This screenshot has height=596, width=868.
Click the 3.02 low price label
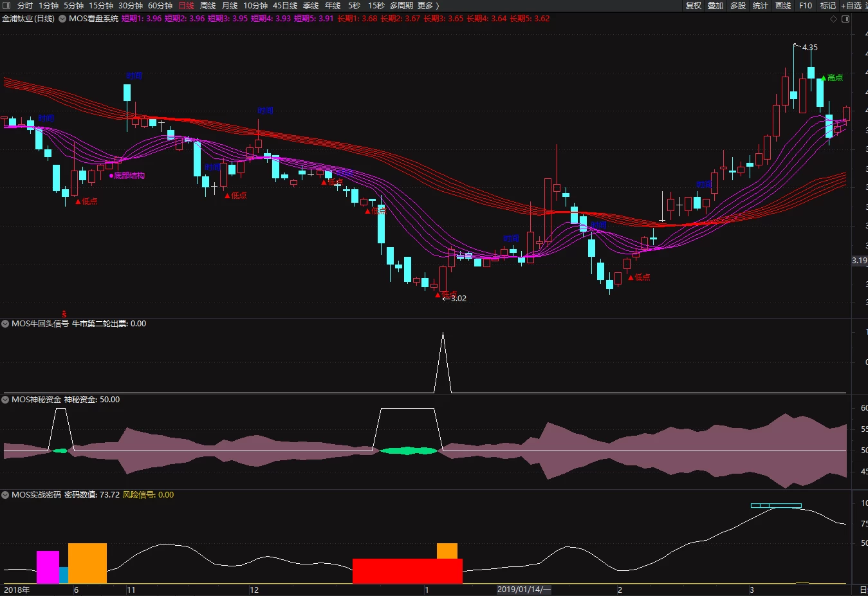[x=459, y=299]
